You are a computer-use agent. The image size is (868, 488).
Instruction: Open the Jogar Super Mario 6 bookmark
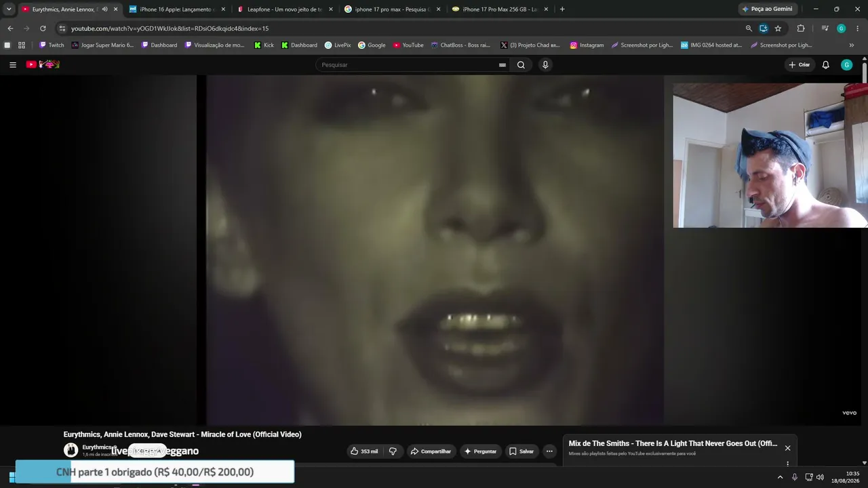click(x=102, y=45)
